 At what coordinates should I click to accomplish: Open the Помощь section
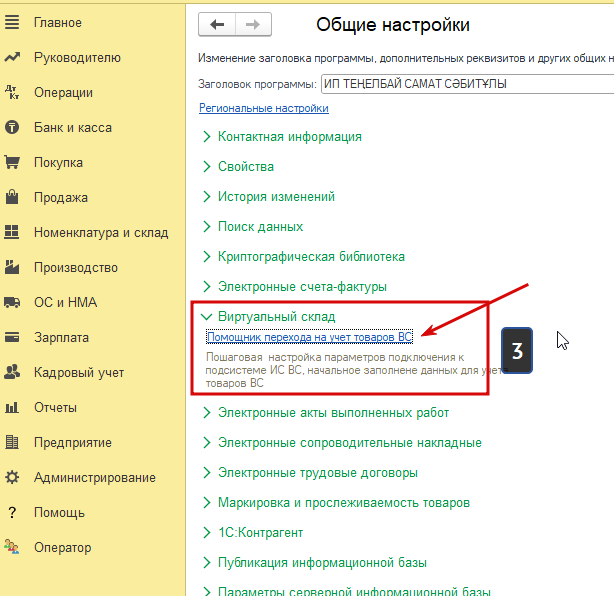click(59, 513)
